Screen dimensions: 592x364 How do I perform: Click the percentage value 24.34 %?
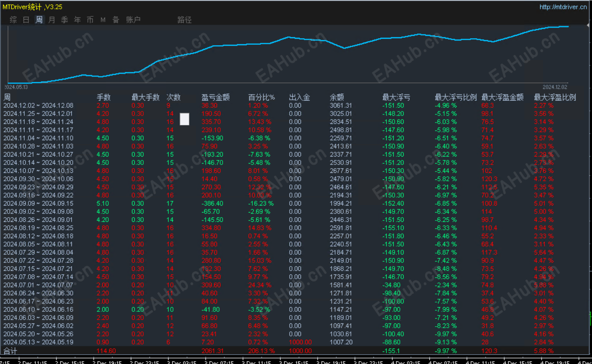pos(260,285)
